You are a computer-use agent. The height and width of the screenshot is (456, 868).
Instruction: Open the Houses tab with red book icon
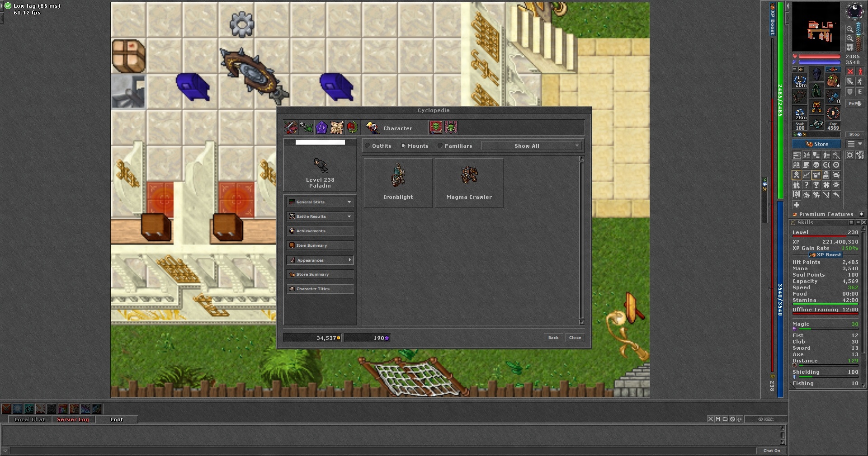[352, 128]
